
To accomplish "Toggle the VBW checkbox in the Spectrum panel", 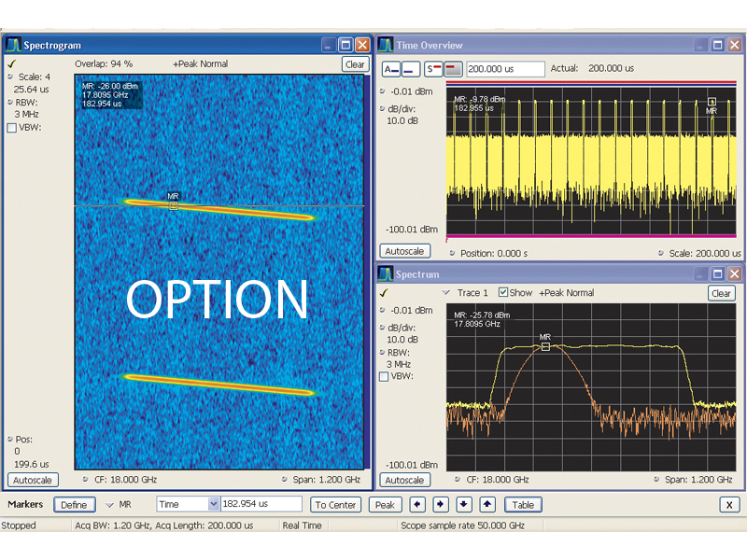I will coord(384,377).
